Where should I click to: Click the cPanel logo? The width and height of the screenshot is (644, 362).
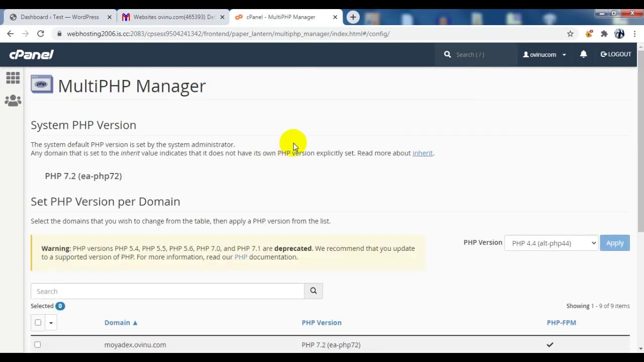point(31,54)
